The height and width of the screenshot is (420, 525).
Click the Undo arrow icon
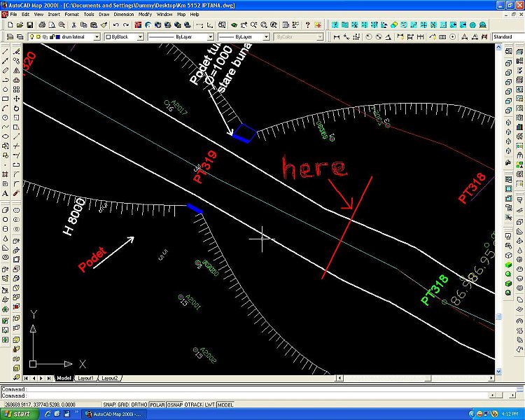click(115, 25)
